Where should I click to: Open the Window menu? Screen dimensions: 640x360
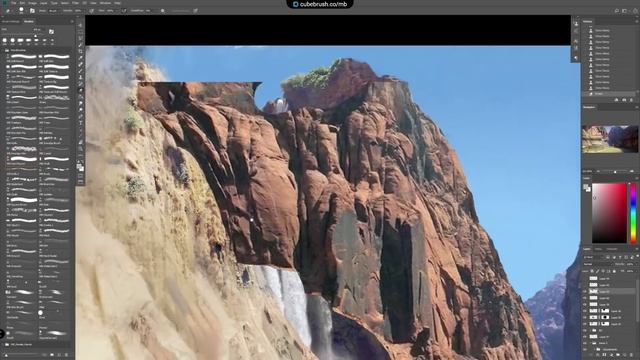click(105, 3)
